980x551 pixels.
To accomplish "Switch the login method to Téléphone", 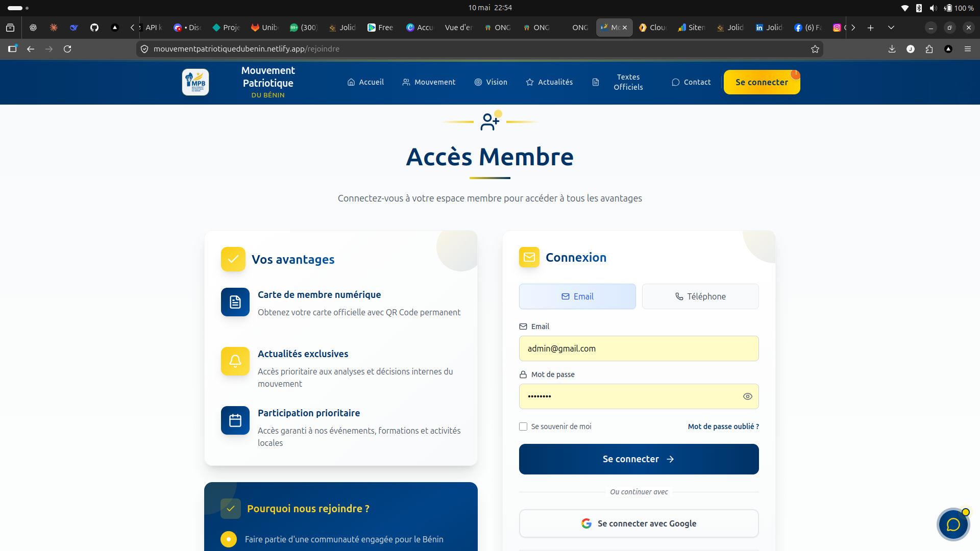I will click(700, 296).
